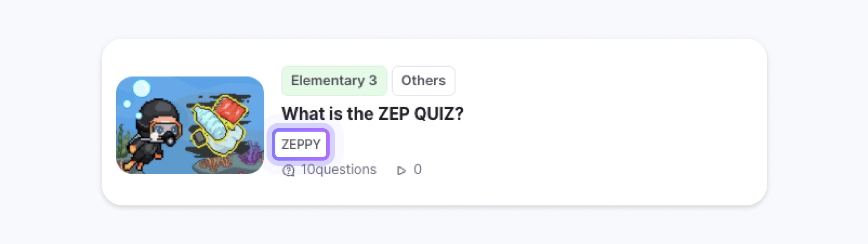This screenshot has width=868, height=244.
Task: Click the play count number 0
Action: coord(417,169)
